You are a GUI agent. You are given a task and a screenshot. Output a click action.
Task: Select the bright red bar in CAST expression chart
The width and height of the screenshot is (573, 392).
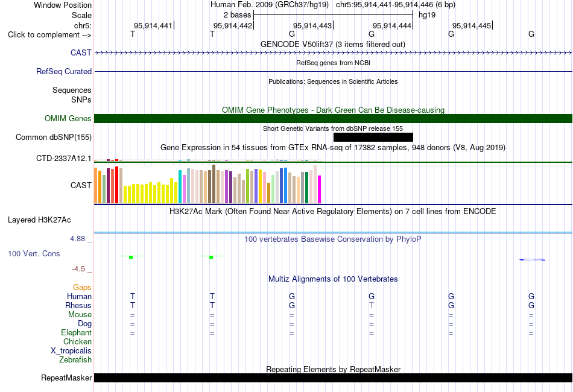pos(116,185)
